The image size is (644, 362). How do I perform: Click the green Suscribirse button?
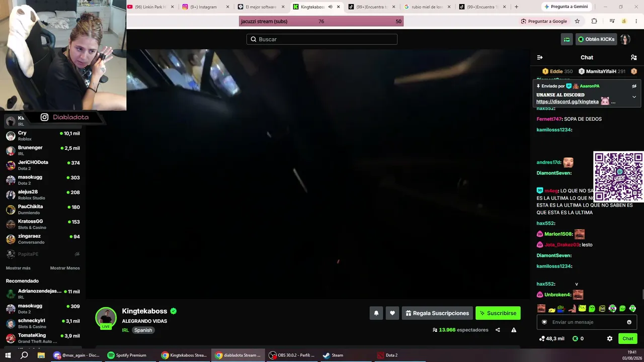pyautogui.click(x=498, y=313)
